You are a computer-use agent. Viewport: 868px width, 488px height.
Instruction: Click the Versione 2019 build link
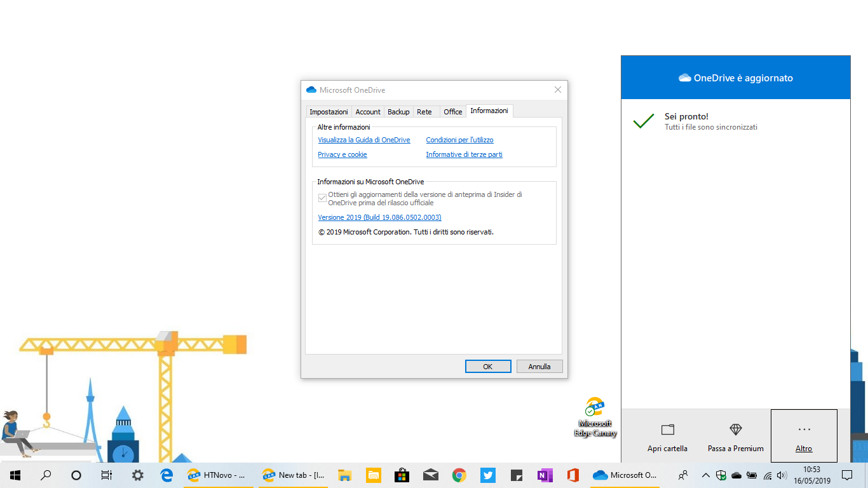click(x=379, y=217)
